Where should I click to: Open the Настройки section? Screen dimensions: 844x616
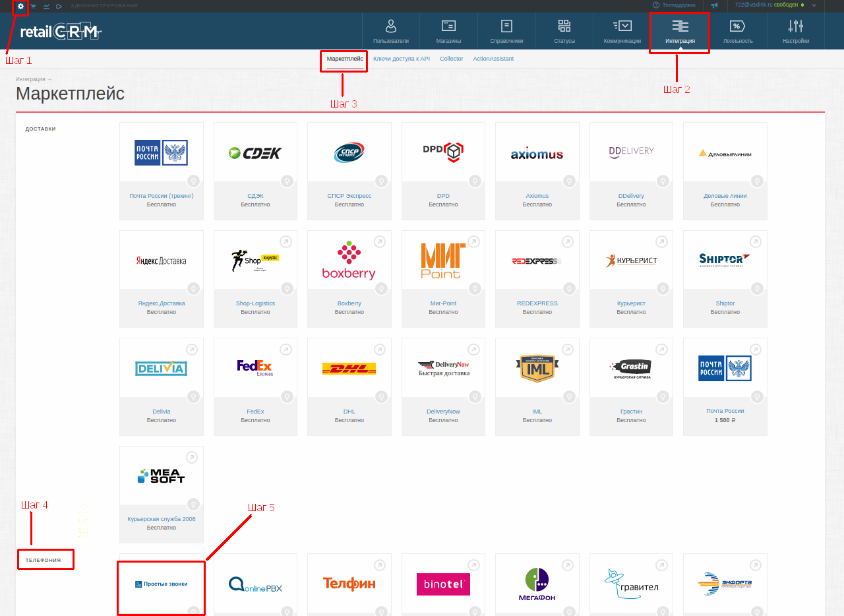[796, 31]
